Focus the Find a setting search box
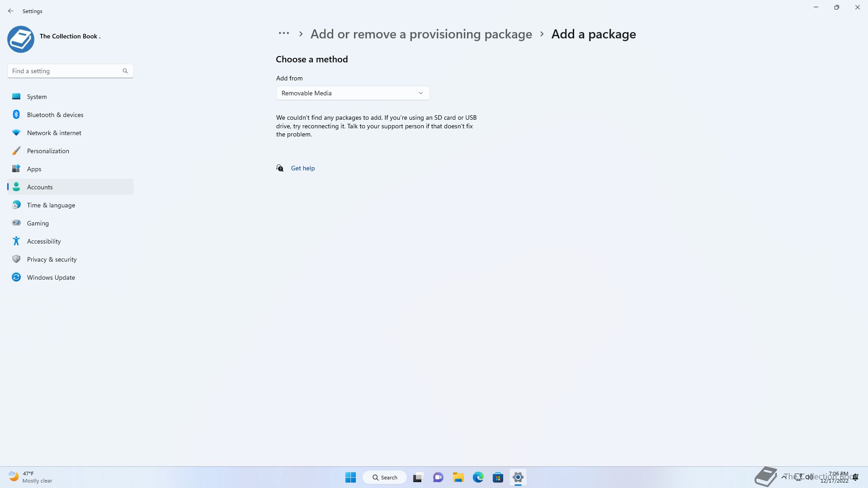The image size is (868, 488). click(x=71, y=71)
